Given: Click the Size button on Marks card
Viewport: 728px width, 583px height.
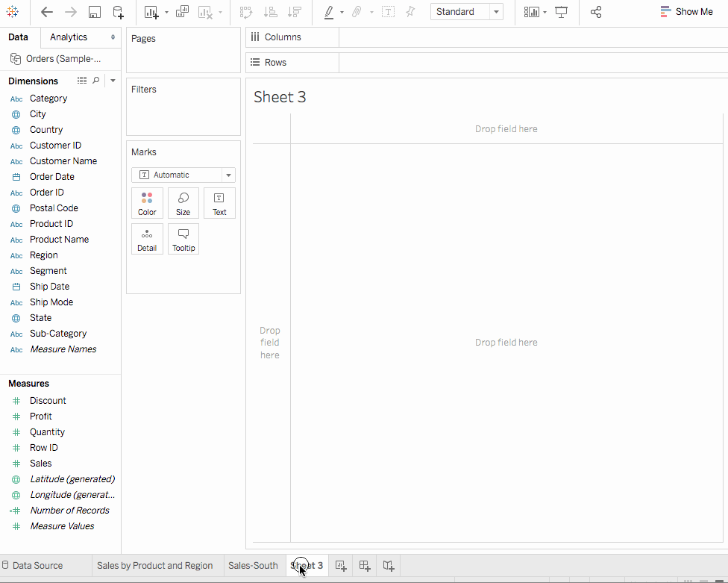Looking at the screenshot, I should pyautogui.click(x=183, y=204).
